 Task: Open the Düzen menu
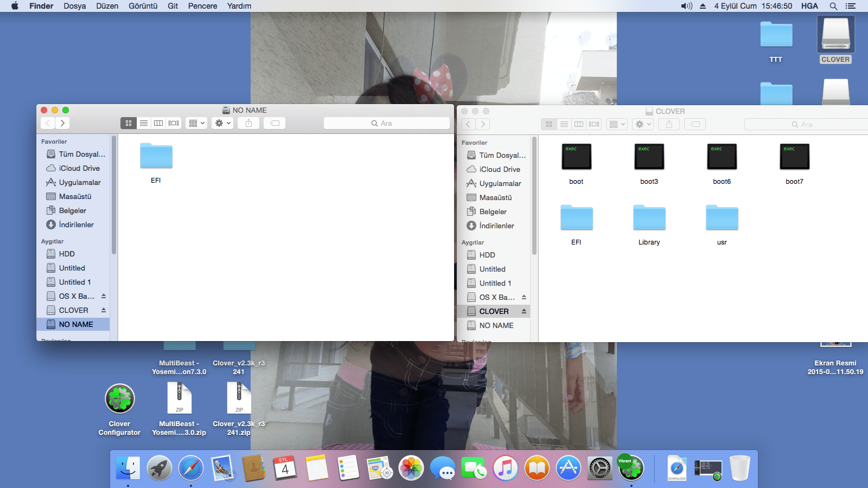[x=107, y=6]
